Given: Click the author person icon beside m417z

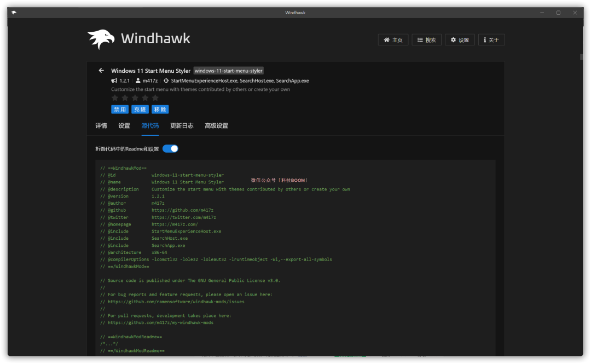Looking at the screenshot, I should (138, 80).
